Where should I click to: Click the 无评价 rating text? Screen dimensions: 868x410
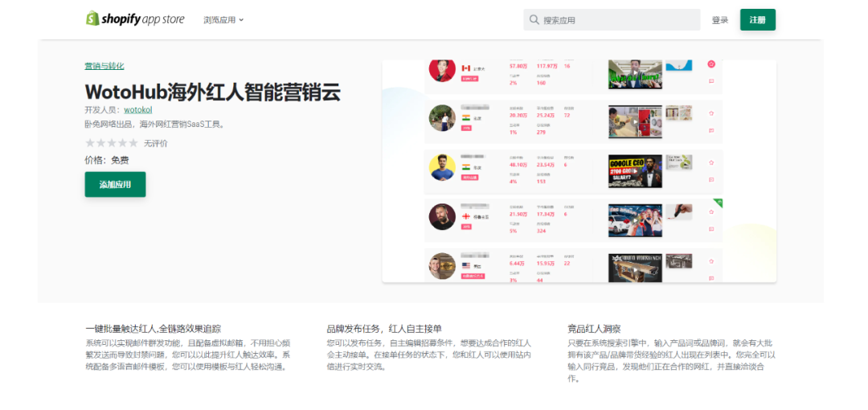(x=156, y=143)
